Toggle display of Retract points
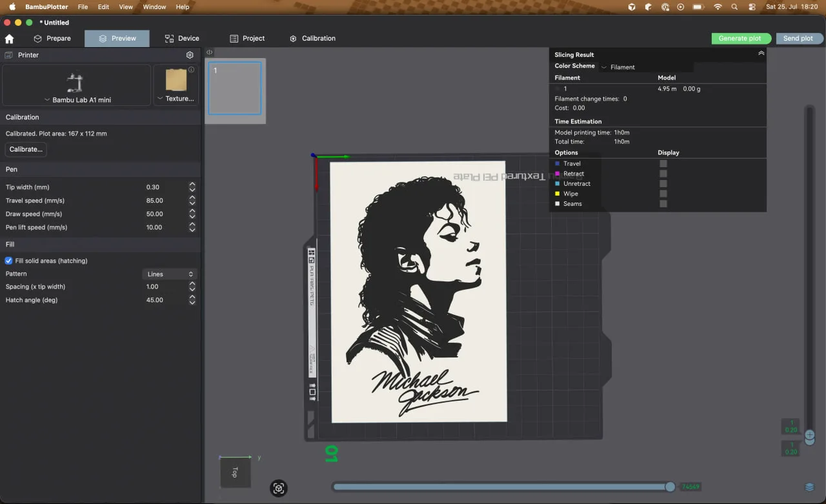Image resolution: width=826 pixels, height=504 pixels. click(x=663, y=174)
